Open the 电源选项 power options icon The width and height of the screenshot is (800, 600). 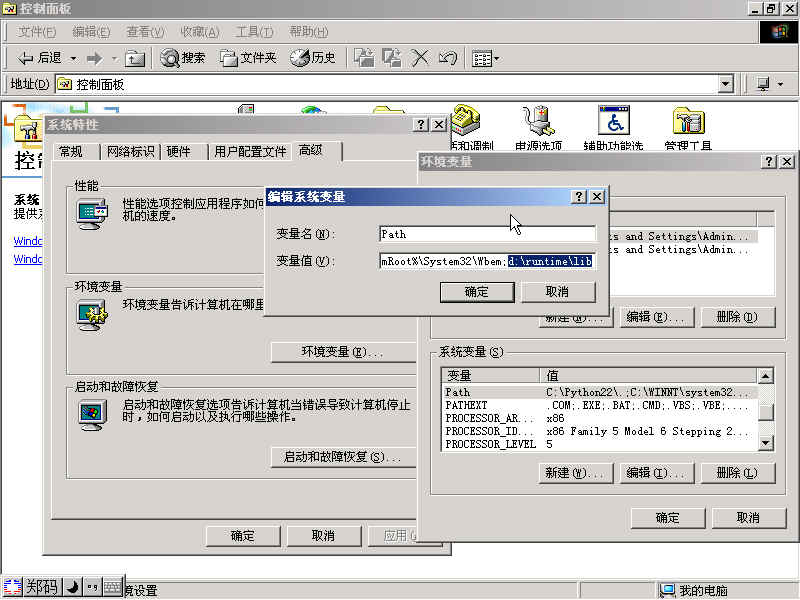tap(538, 122)
